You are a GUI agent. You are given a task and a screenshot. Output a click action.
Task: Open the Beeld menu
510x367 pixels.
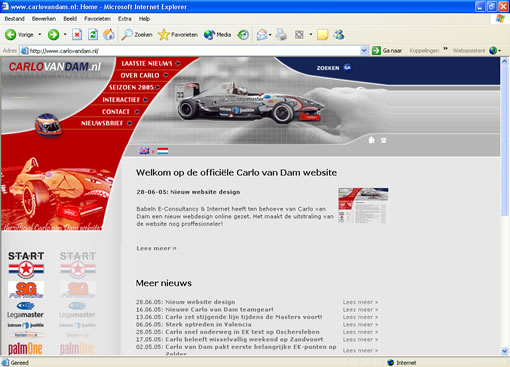pos(70,19)
